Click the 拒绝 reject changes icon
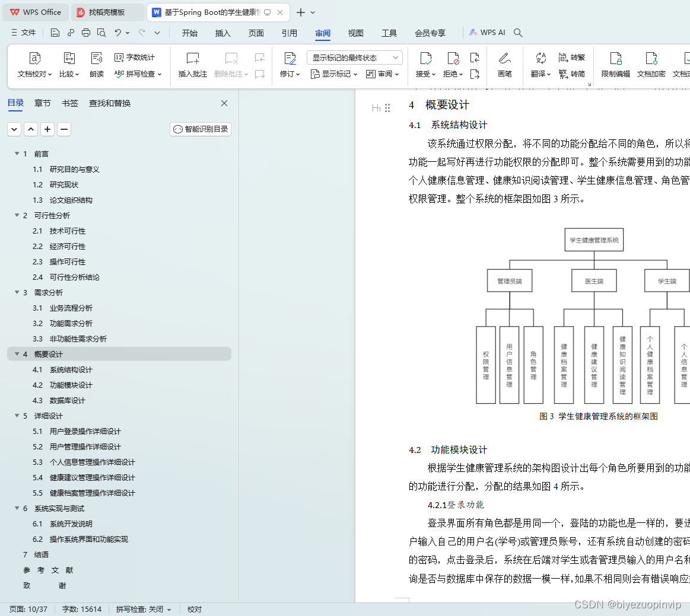This screenshot has height=616, width=690. pyautogui.click(x=453, y=59)
